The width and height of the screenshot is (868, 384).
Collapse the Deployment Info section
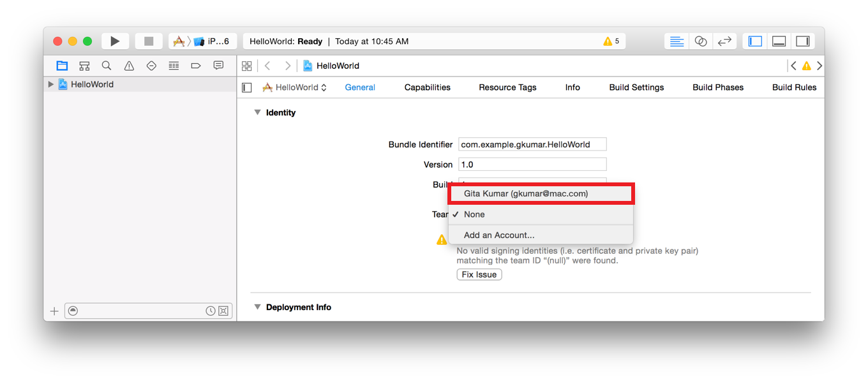[x=257, y=307]
